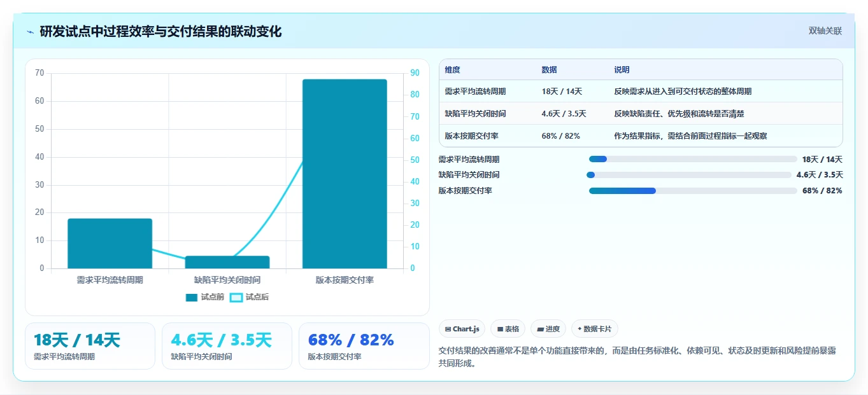
Task: Click the 说明 column header
Action: click(622, 70)
